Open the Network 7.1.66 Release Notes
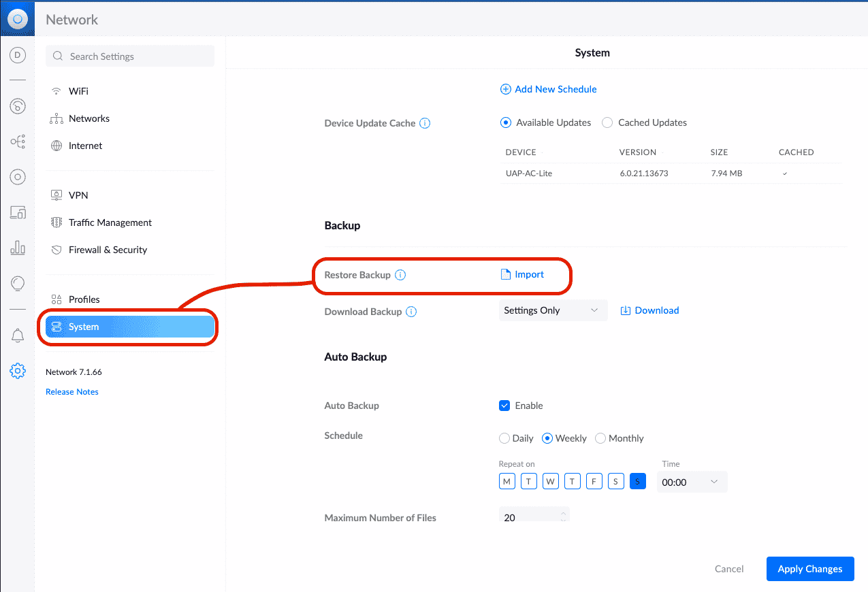This screenshot has width=868, height=592. pyautogui.click(x=71, y=391)
